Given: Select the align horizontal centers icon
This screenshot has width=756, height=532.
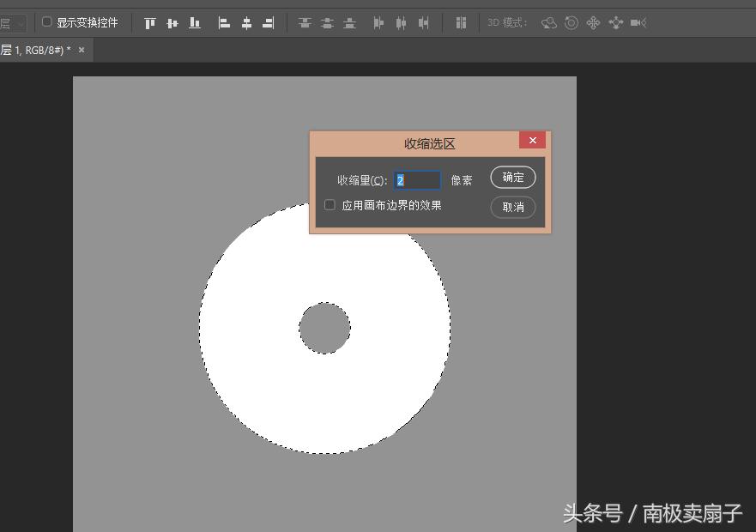Looking at the screenshot, I should coord(246,22).
